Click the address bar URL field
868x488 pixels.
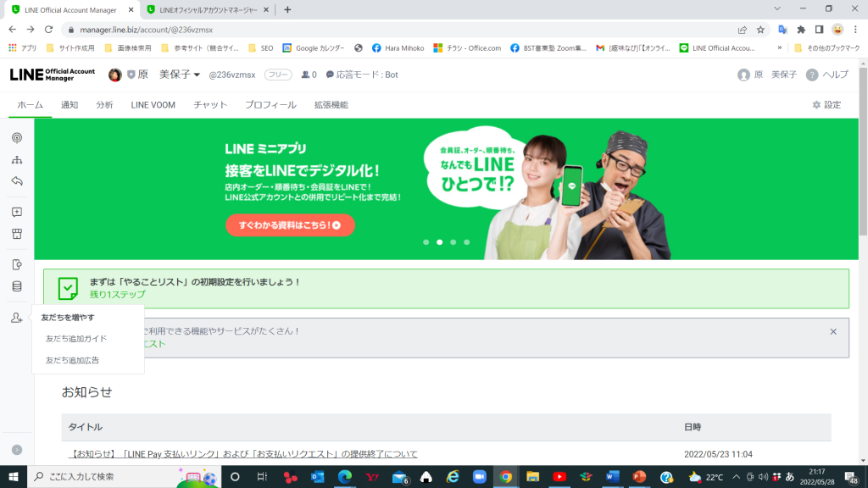(x=398, y=30)
